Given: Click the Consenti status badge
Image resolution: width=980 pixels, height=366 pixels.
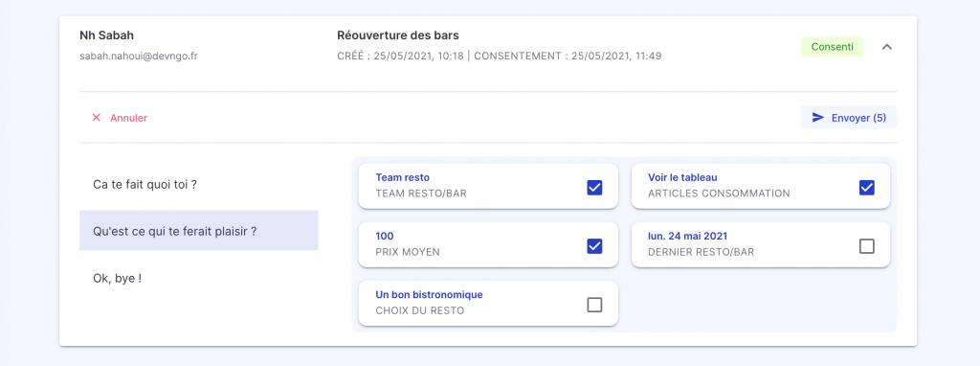Looking at the screenshot, I should 833,47.
